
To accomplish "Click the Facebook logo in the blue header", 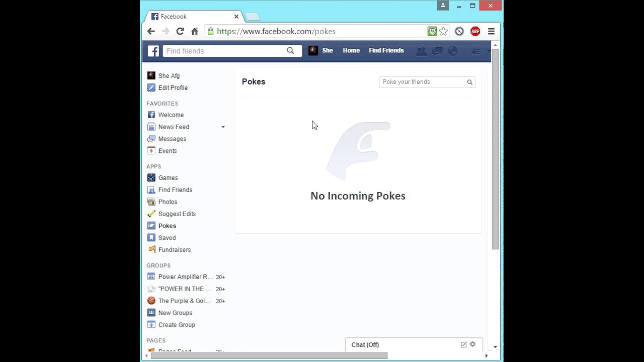I will click(153, 51).
